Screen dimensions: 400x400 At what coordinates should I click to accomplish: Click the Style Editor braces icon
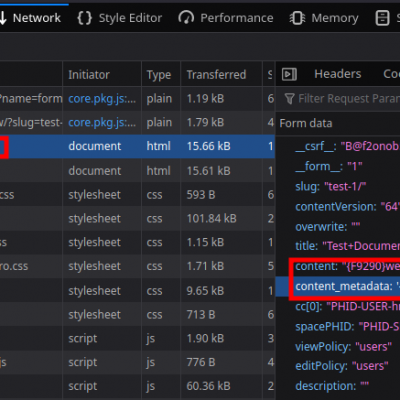[x=84, y=18]
